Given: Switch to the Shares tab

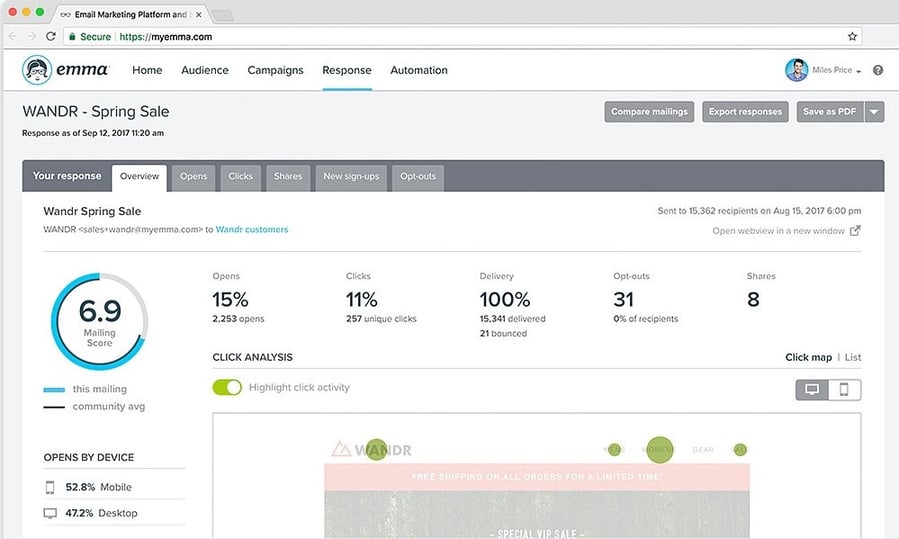Looking at the screenshot, I should click(288, 177).
